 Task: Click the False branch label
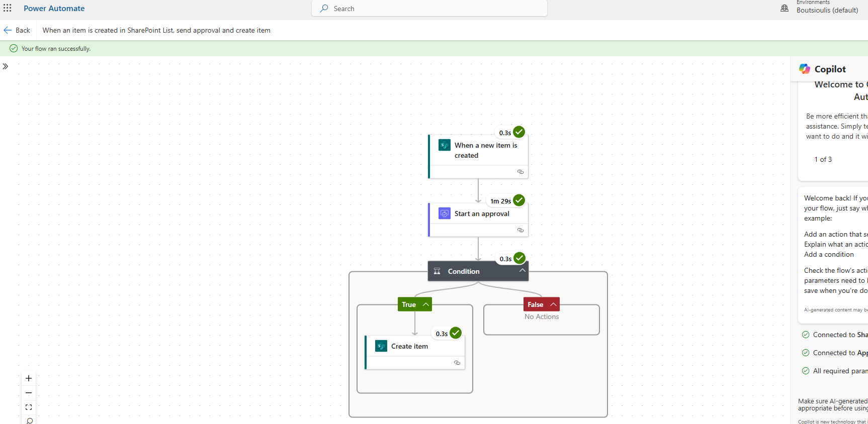click(x=536, y=304)
